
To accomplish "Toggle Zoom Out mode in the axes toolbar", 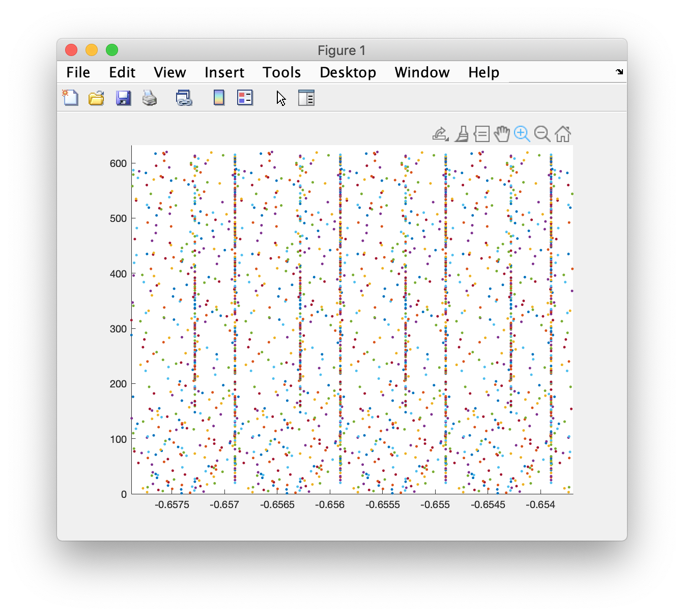I will 542,134.
